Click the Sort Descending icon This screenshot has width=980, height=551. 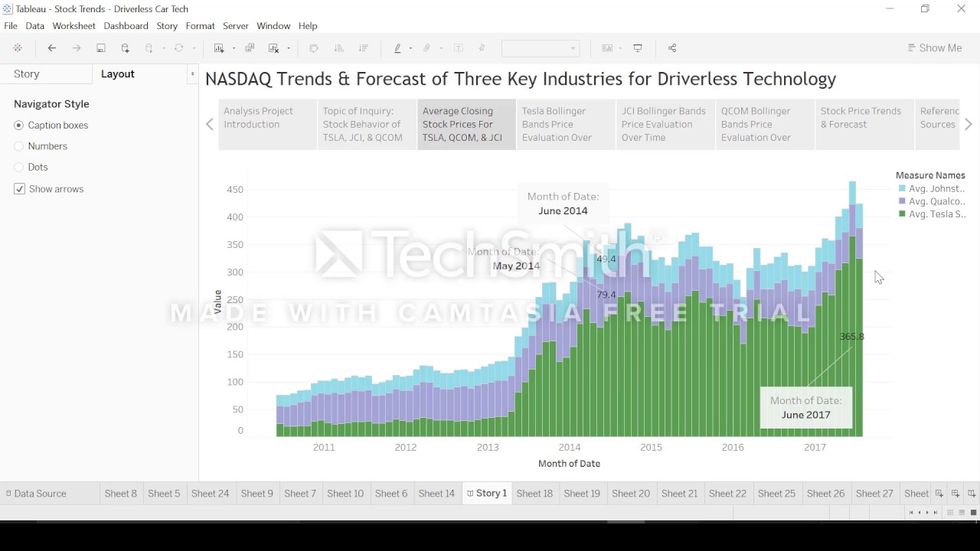point(364,48)
